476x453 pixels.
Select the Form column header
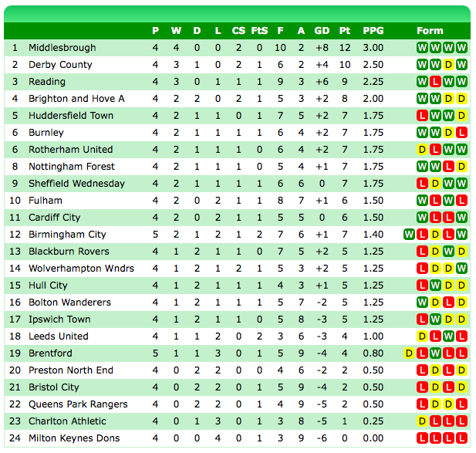(430, 31)
